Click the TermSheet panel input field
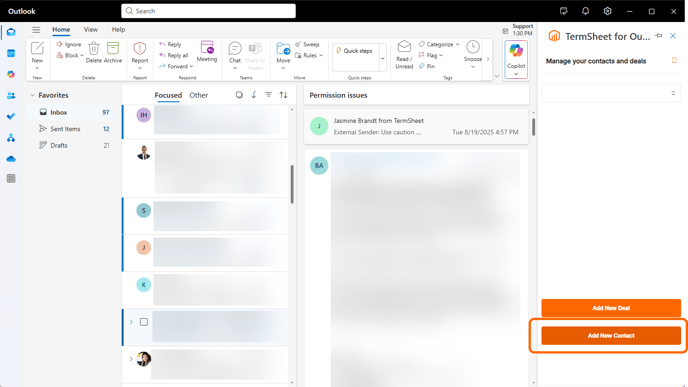Image resolution: width=688 pixels, height=387 pixels. click(611, 93)
